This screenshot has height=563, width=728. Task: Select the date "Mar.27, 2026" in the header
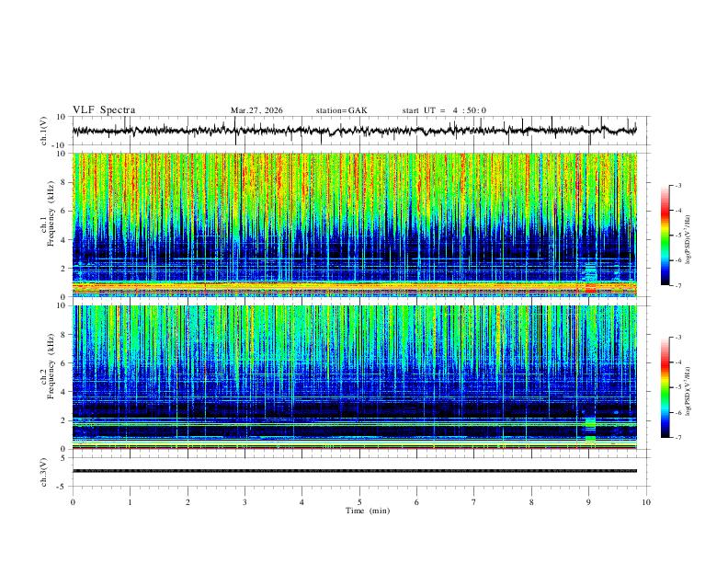pyautogui.click(x=256, y=110)
